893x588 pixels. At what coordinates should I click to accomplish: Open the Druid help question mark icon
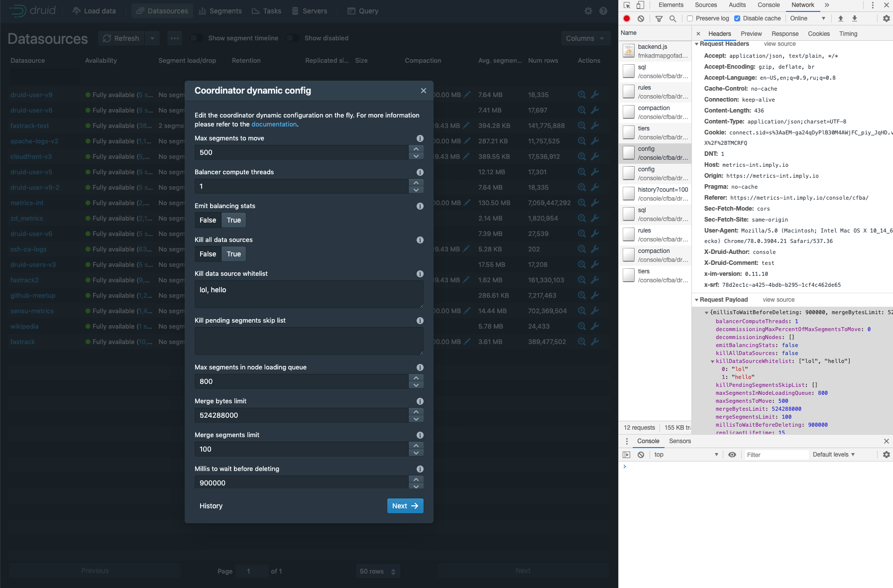pos(603,11)
